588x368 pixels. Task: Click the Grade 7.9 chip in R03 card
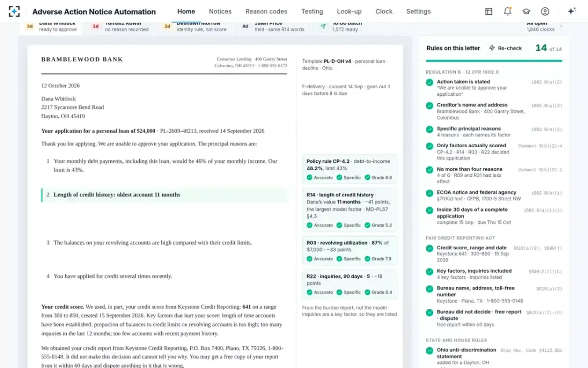(x=378, y=259)
